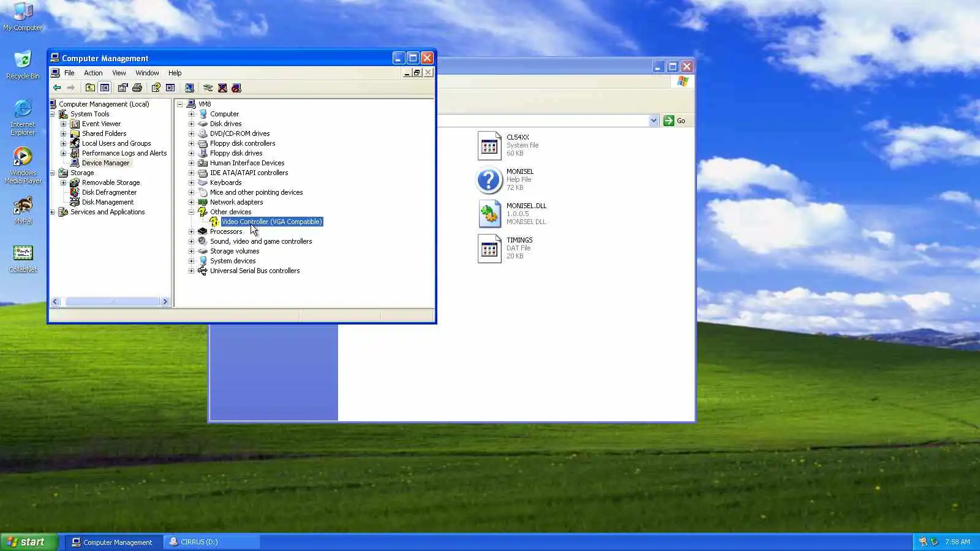Expand the Processors category
The height and width of the screenshot is (551, 980).
pos(191,231)
